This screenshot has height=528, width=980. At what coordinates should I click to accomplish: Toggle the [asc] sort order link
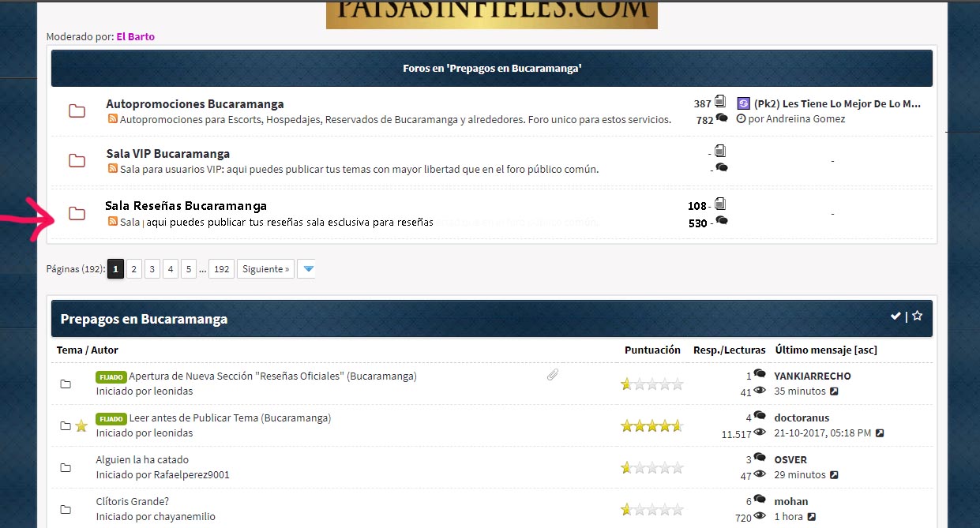click(865, 350)
